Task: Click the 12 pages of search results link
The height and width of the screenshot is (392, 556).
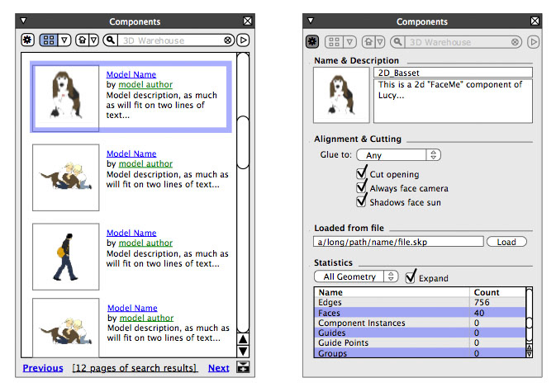Action: pos(135,368)
